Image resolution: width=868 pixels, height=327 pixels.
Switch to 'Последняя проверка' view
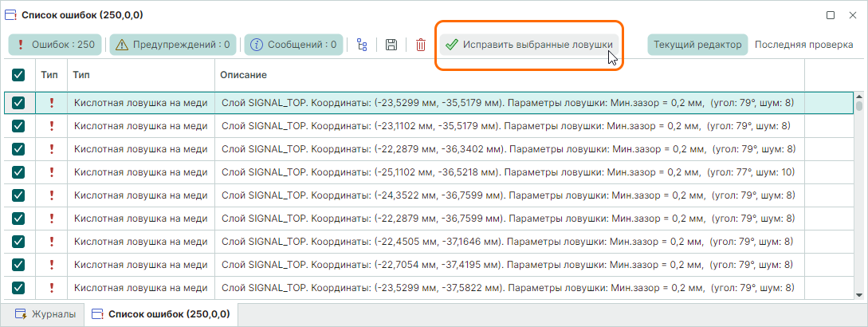(803, 45)
